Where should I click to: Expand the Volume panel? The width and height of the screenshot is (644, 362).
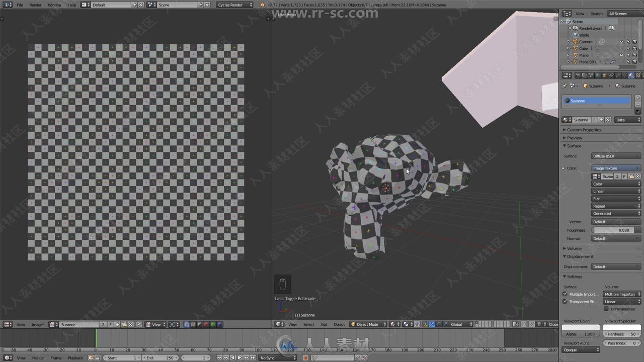574,248
